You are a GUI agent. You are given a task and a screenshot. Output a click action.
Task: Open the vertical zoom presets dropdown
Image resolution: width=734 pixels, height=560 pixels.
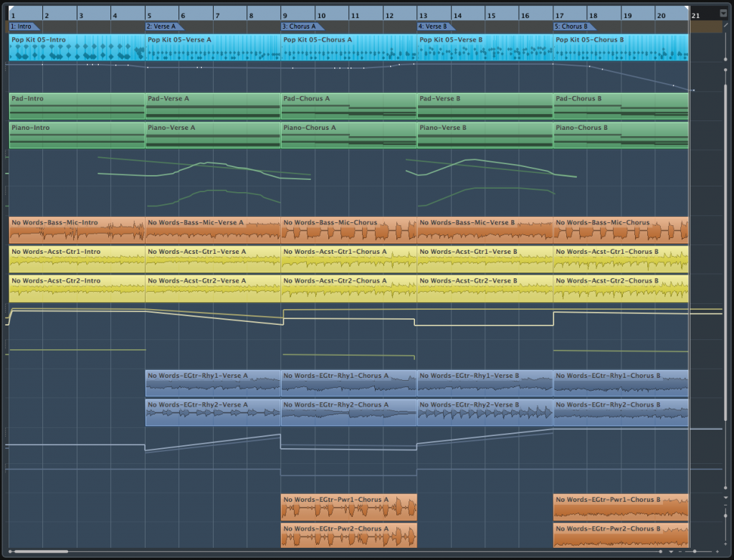[725, 497]
